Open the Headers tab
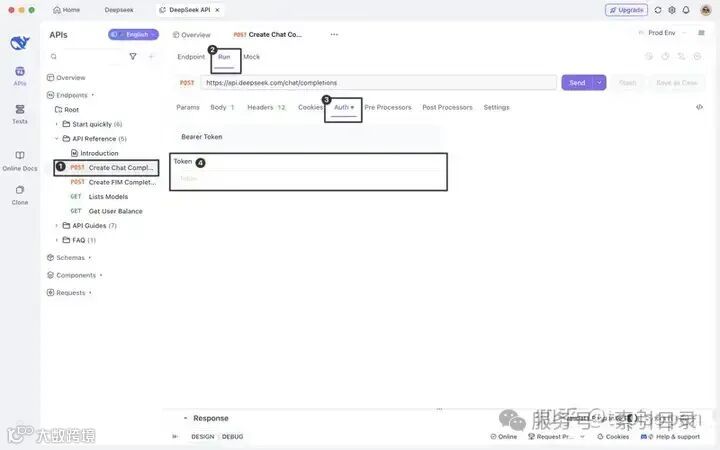 tap(266, 107)
